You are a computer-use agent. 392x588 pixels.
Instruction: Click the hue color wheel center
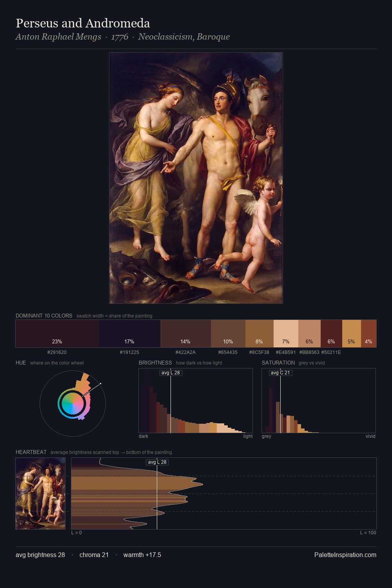coord(73,403)
